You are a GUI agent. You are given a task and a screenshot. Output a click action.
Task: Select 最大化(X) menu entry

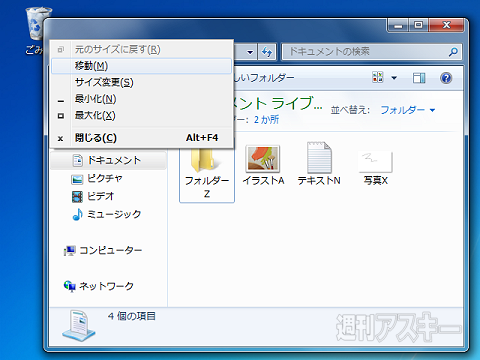coord(141,115)
